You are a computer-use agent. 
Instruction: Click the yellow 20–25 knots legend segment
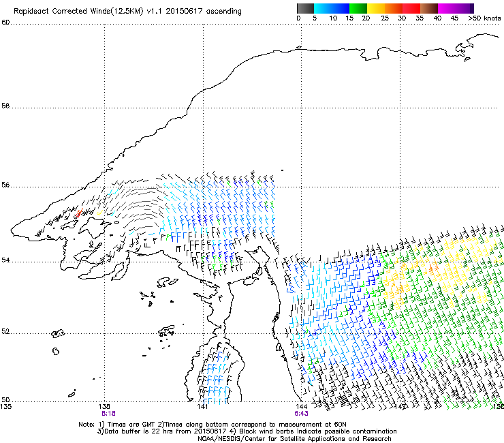coord(376,8)
